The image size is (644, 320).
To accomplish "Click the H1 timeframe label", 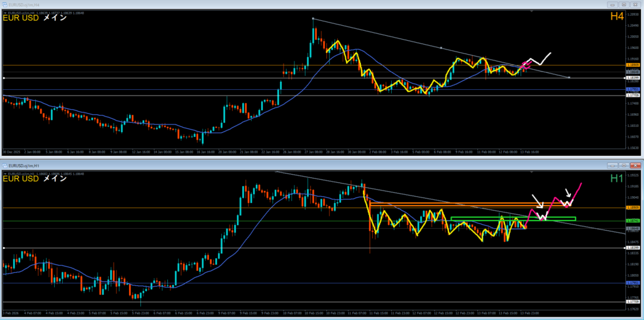I will (616, 178).
